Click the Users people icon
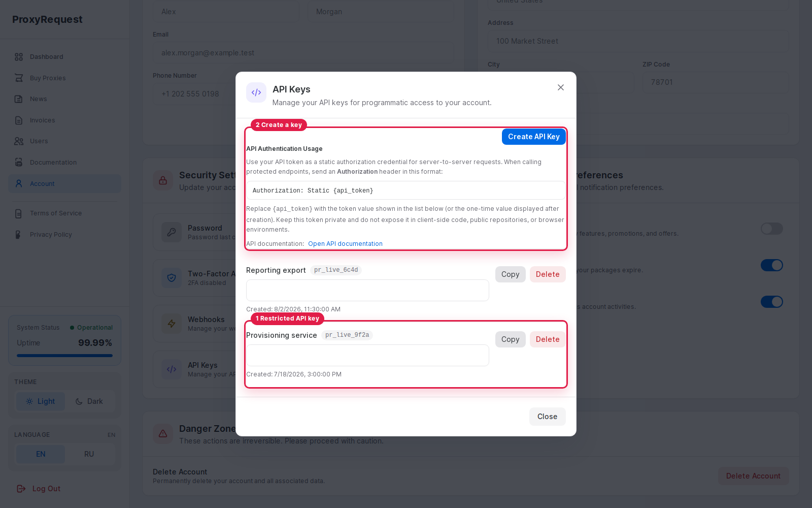812x508 pixels. 19,141
